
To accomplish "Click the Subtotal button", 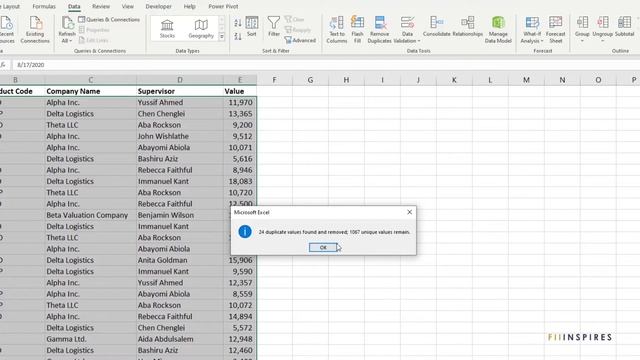I will 624,27.
